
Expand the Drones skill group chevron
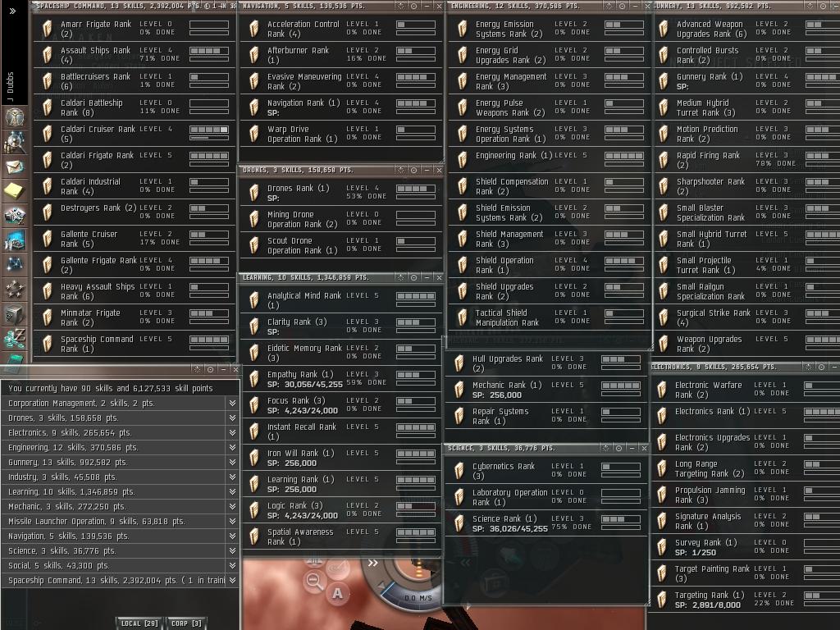pos(232,418)
